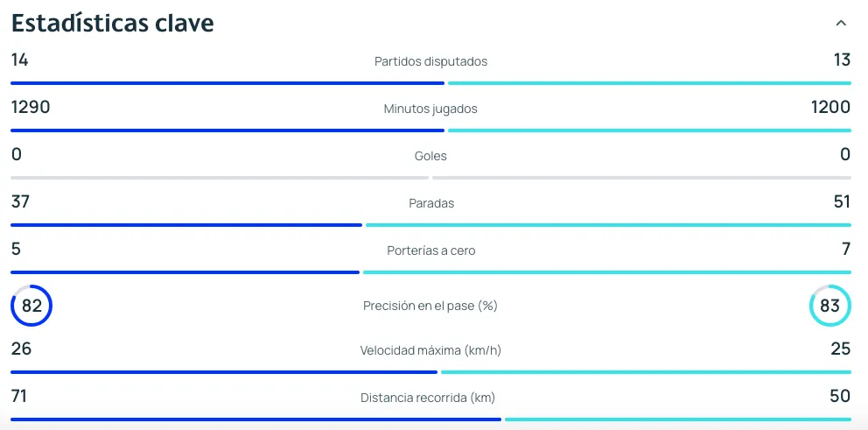Image resolution: width=868 pixels, height=430 pixels.
Task: Select the Partidos disputados label
Action: pos(430,61)
